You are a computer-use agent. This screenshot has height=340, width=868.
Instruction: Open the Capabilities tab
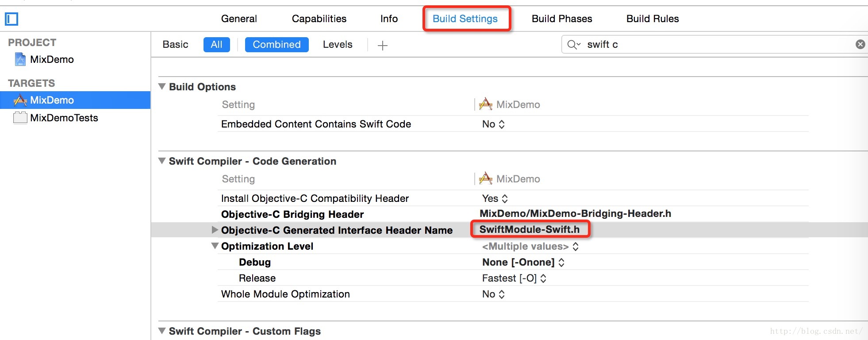pyautogui.click(x=319, y=19)
